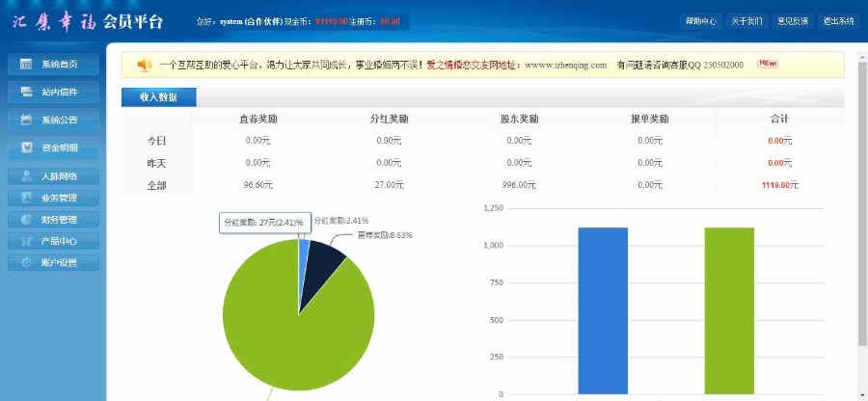The height and width of the screenshot is (401, 868).
Task: Click the 财务管理 pie chart icon
Action: click(x=24, y=220)
